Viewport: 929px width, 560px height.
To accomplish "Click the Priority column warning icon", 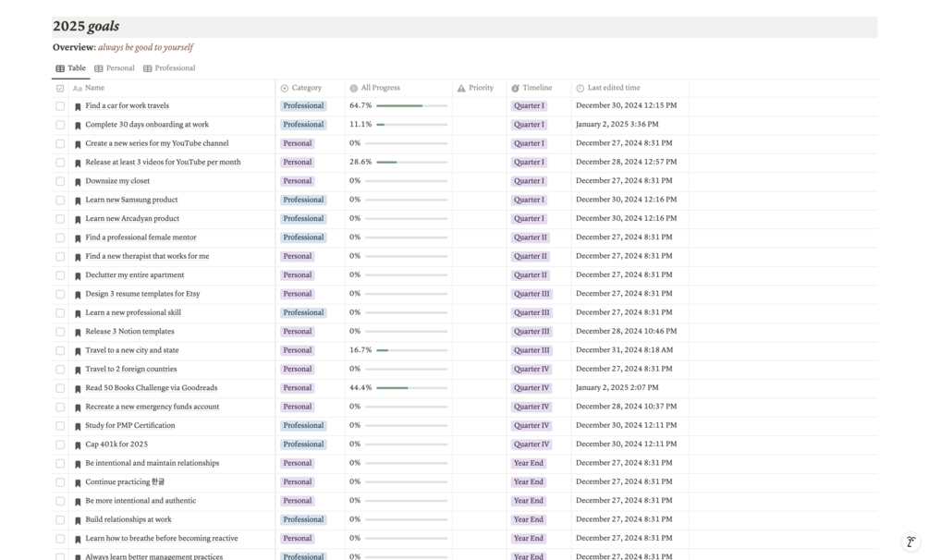I will click(461, 89).
